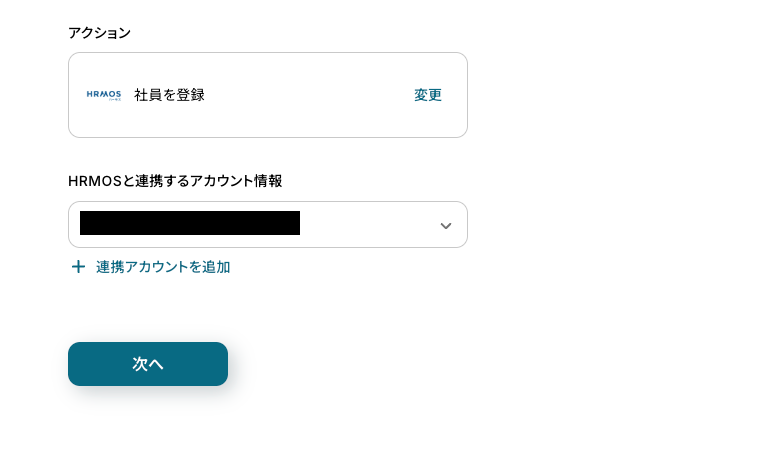Click the 変更 link

coord(428,95)
